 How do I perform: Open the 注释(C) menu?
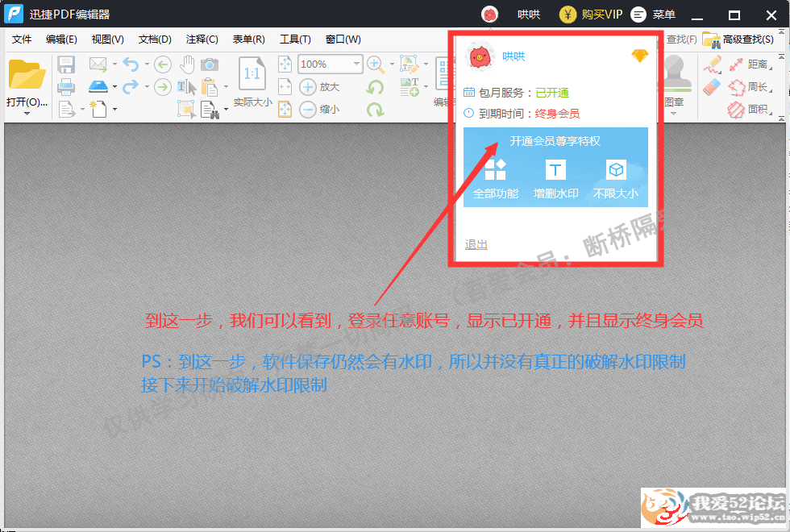202,39
